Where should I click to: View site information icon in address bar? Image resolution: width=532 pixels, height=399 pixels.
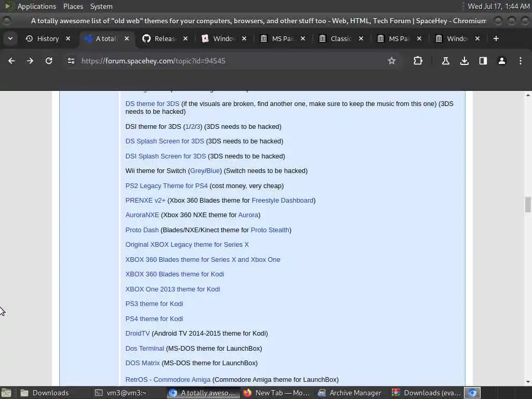tap(71, 61)
